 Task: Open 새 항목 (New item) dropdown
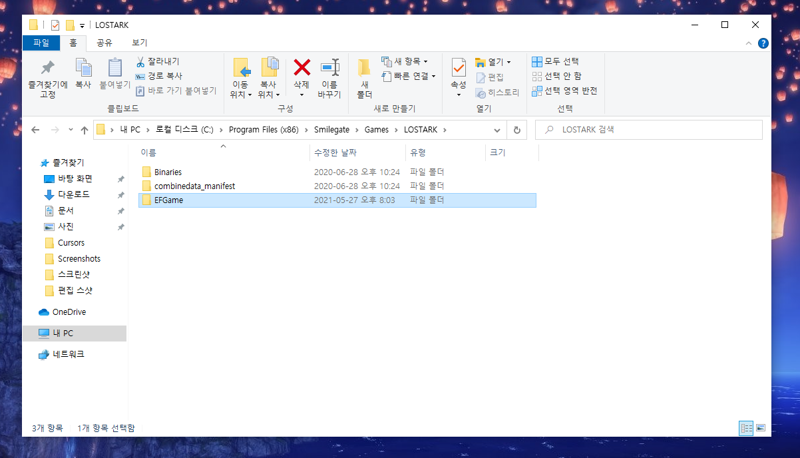point(405,62)
